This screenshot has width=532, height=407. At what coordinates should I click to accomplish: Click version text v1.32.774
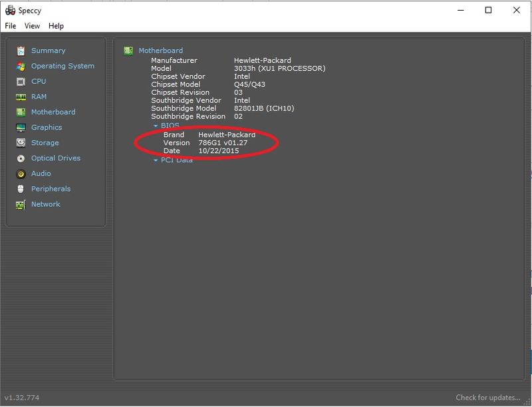click(22, 398)
